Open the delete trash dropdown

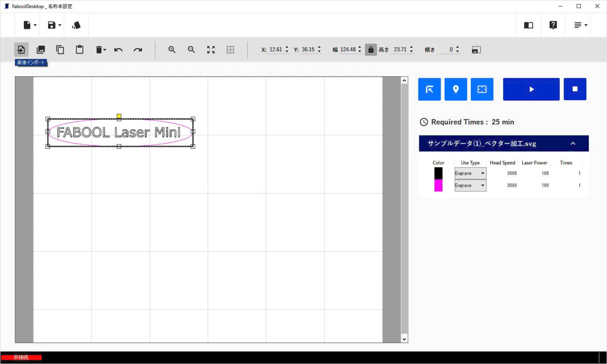click(x=101, y=50)
